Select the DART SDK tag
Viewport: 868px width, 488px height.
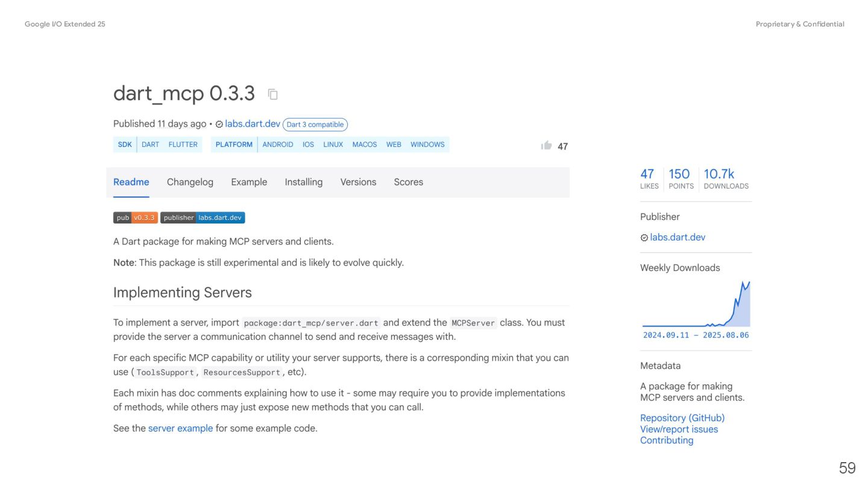click(151, 145)
